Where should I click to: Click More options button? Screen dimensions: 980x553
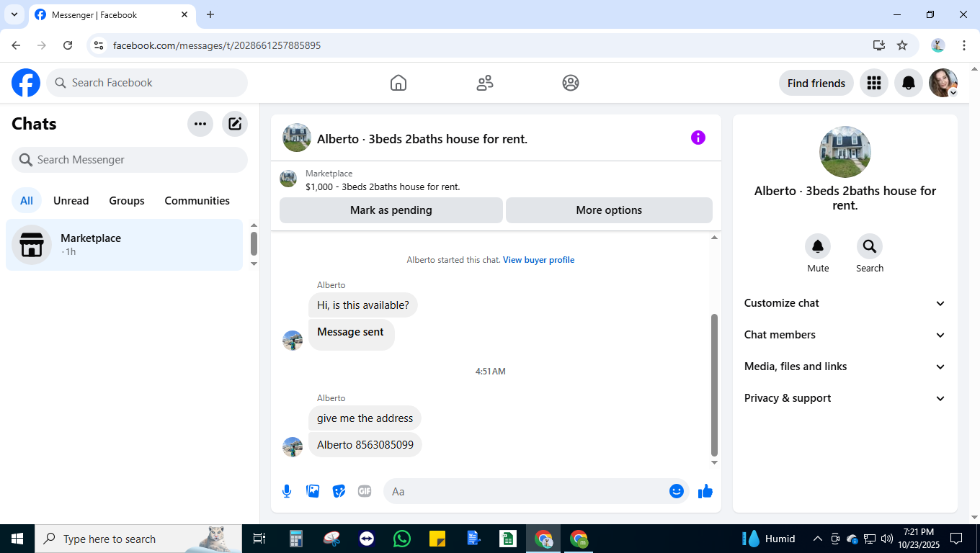[x=609, y=210]
